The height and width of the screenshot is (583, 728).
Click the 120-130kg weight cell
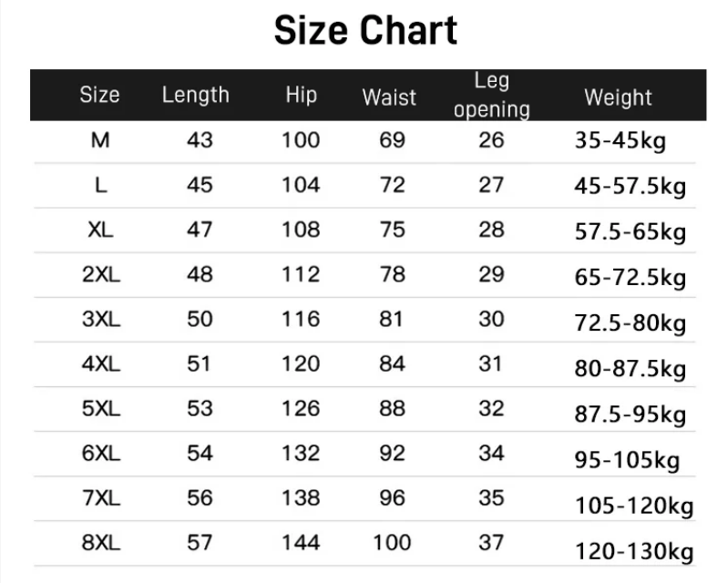coord(634,550)
